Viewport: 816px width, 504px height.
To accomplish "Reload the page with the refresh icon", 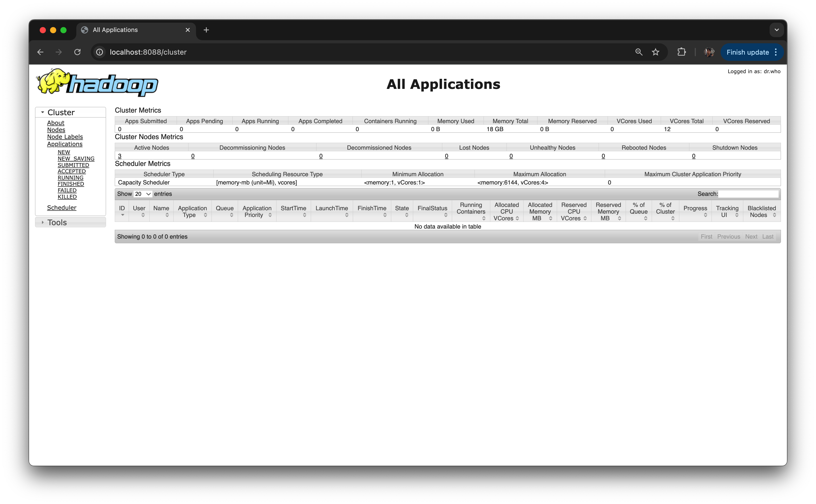I will point(77,52).
